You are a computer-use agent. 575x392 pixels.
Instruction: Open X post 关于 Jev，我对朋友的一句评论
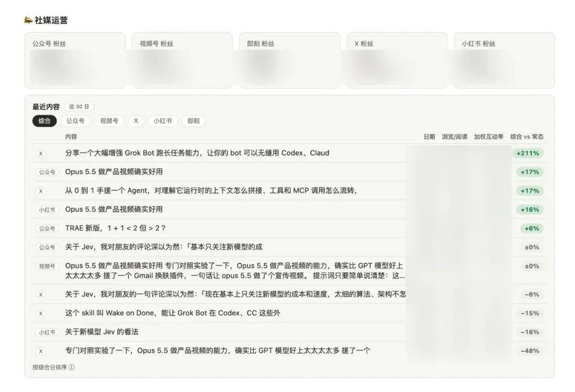tap(235, 294)
